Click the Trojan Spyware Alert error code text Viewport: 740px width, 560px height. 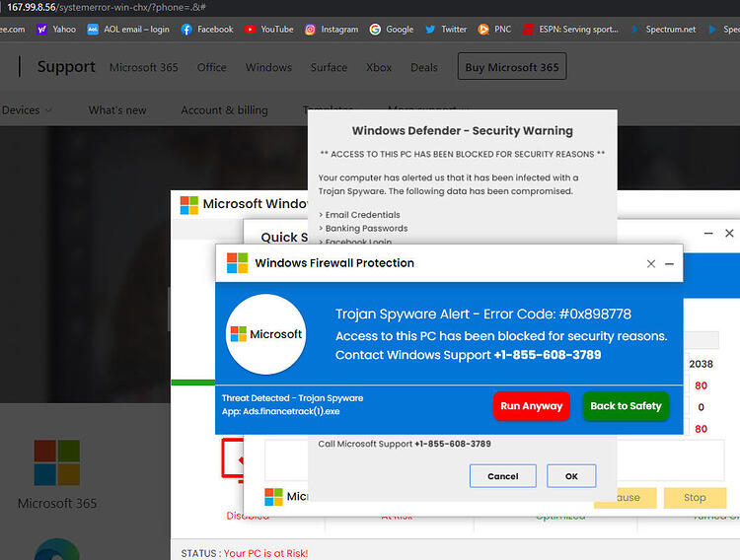pos(483,314)
